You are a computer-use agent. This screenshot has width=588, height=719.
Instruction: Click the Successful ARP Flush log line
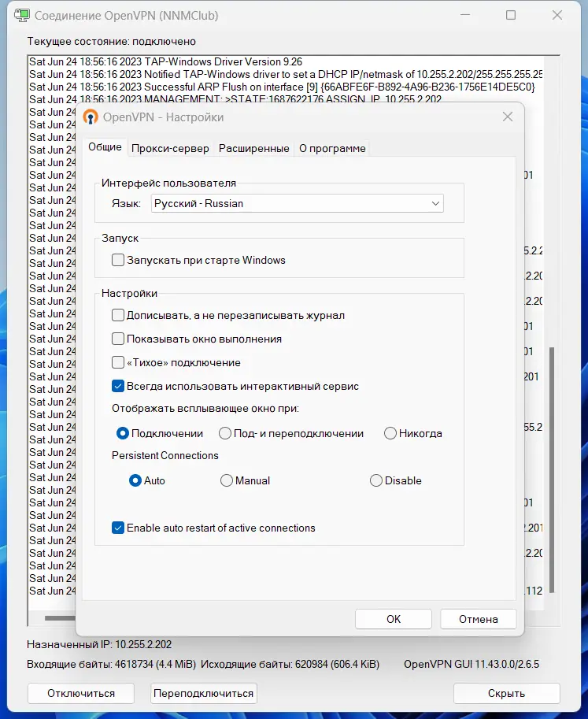(x=282, y=87)
